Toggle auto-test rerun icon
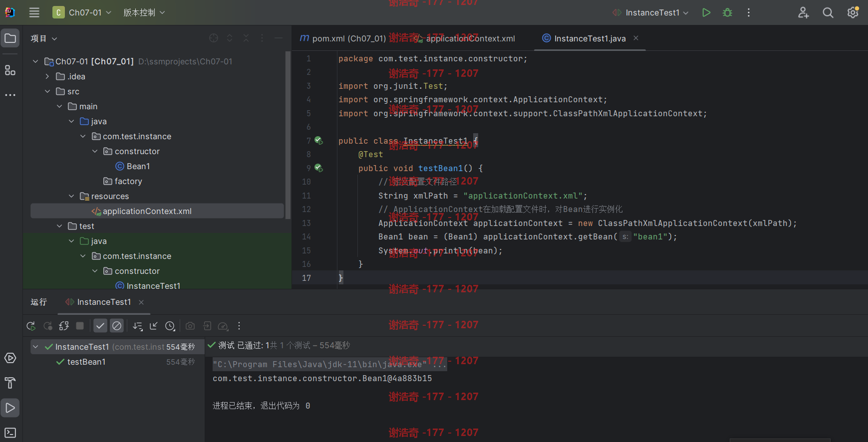Image resolution: width=868 pixels, height=442 pixels. pos(64,326)
